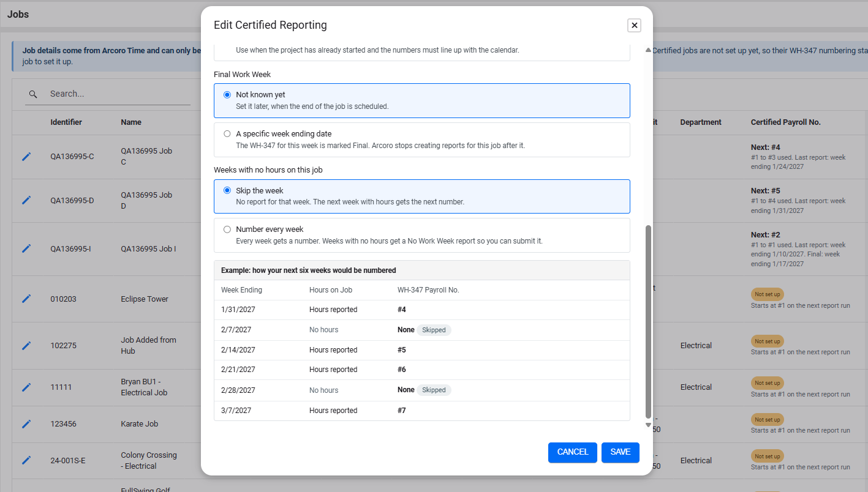Click Certified Payroll No. column header
This screenshot has height=492, width=868.
[x=785, y=122]
